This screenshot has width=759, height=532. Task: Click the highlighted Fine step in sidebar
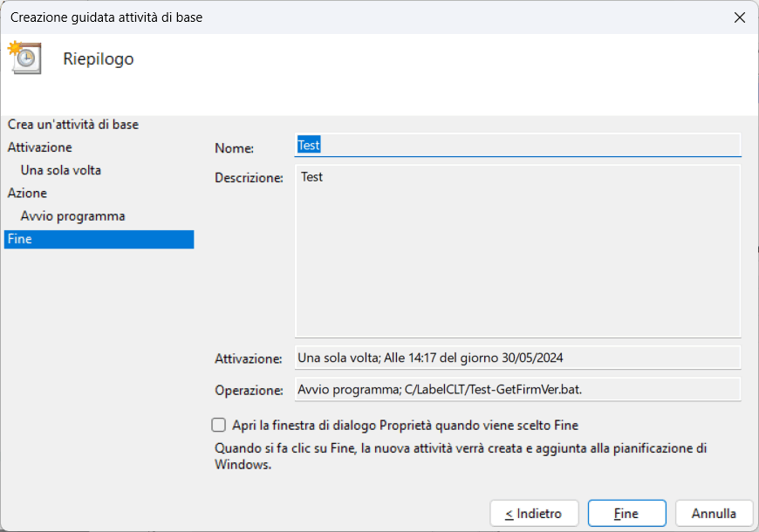[99, 239]
